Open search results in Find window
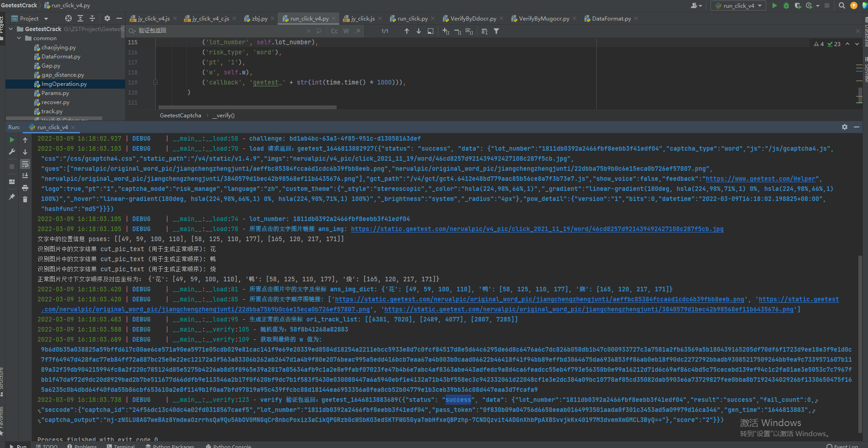 coord(431,31)
